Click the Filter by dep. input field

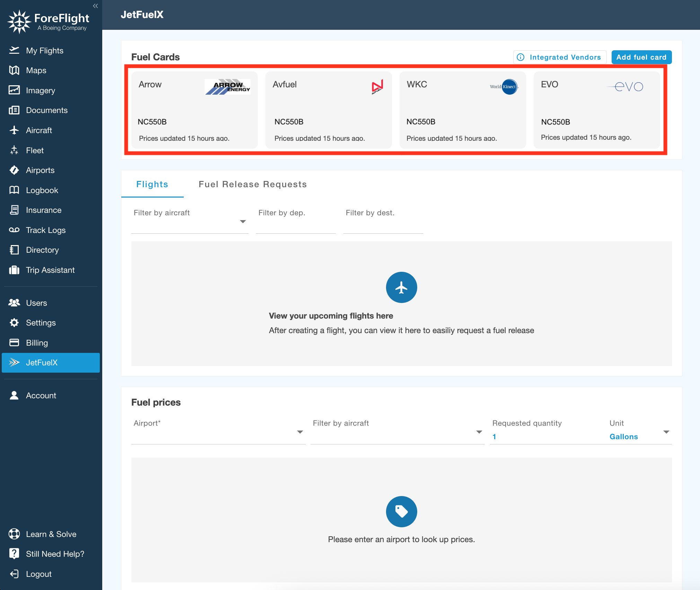[x=296, y=221]
